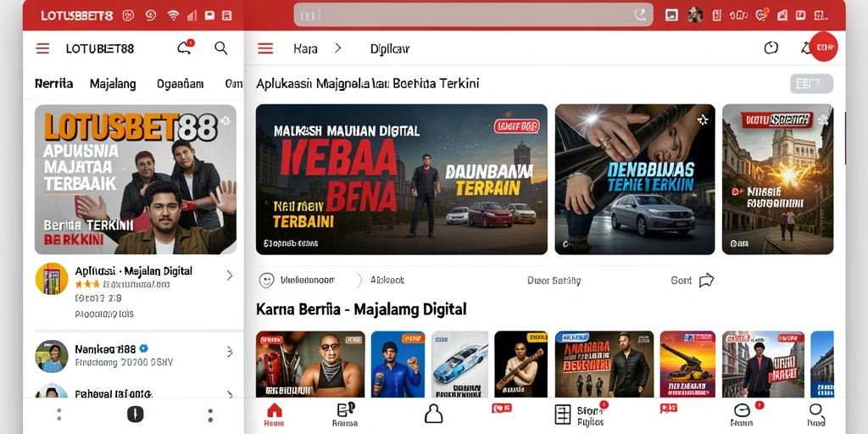Open the LOTUSBET88 banner with three men
The height and width of the screenshot is (434, 868).
[x=135, y=180]
